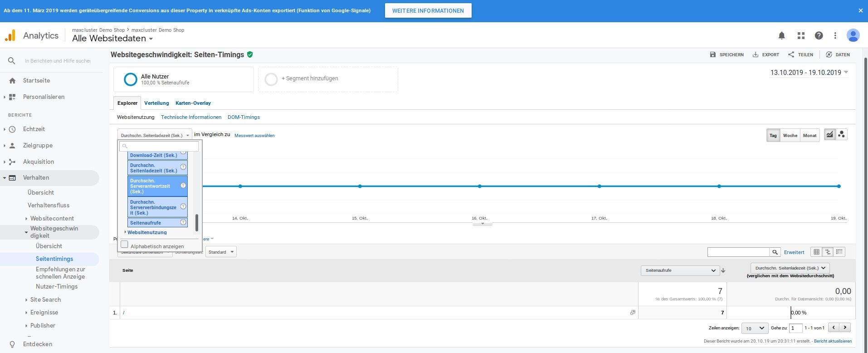
Task: Open the user account avatar
Action: tap(853, 35)
